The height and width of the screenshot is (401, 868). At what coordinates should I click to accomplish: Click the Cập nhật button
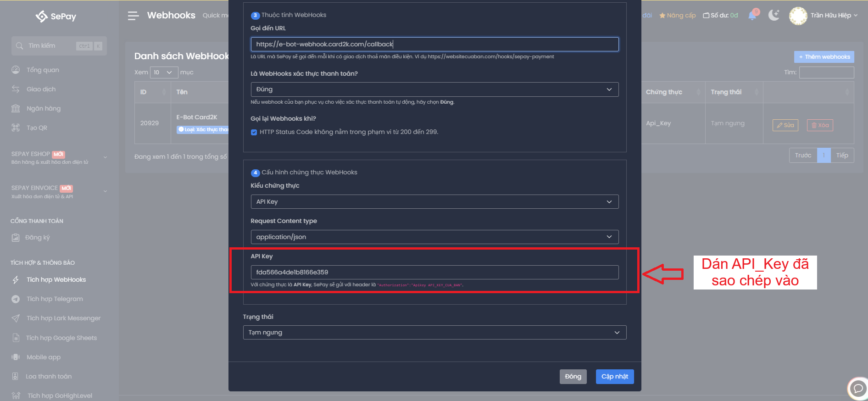coord(614,377)
